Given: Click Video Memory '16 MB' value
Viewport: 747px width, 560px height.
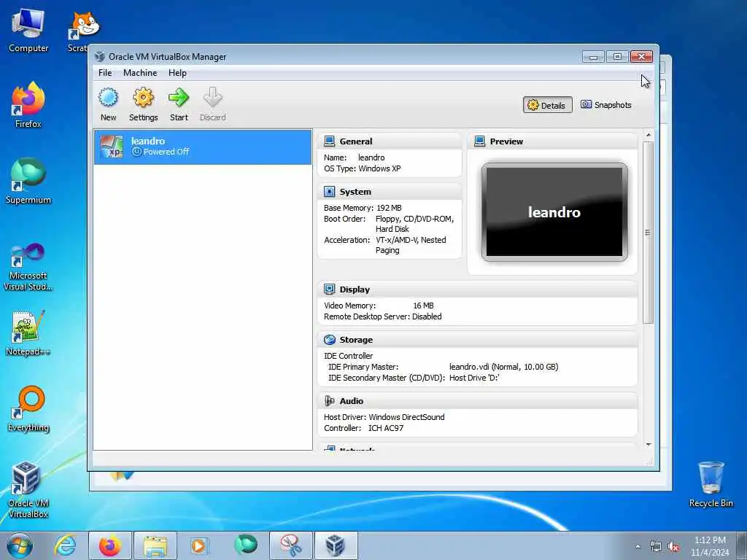Looking at the screenshot, I should click(x=424, y=306).
